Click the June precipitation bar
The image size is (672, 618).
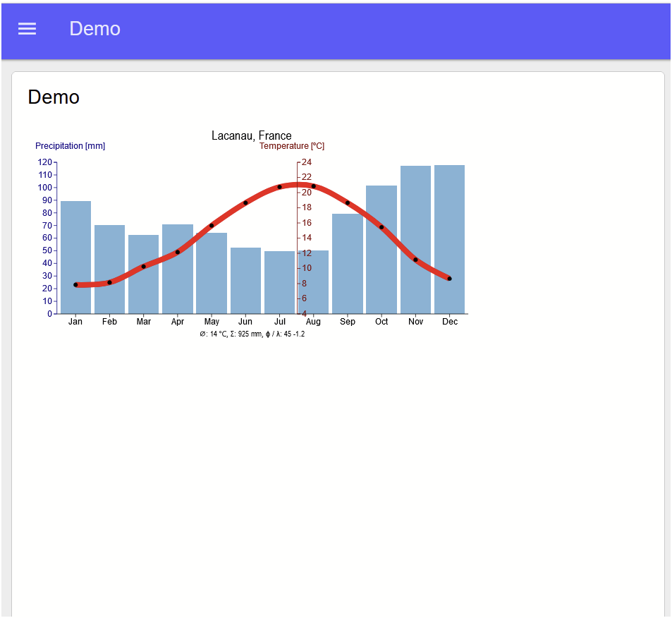[245, 281]
